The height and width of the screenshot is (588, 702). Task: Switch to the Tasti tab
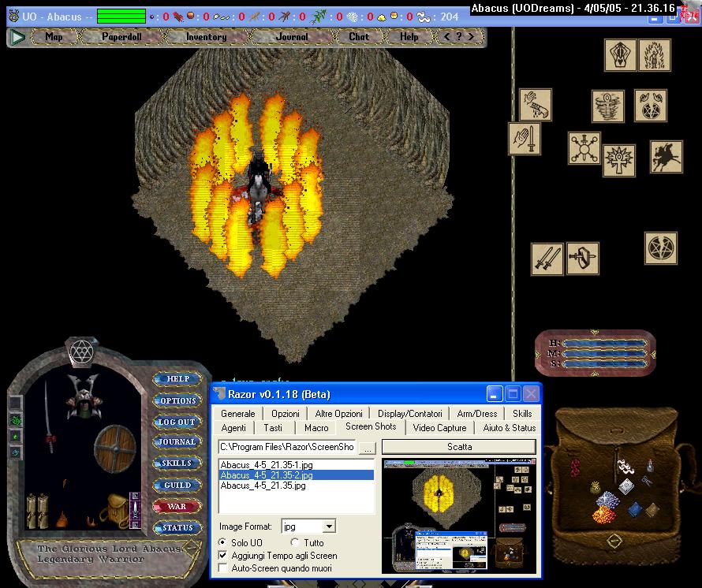[x=273, y=428]
